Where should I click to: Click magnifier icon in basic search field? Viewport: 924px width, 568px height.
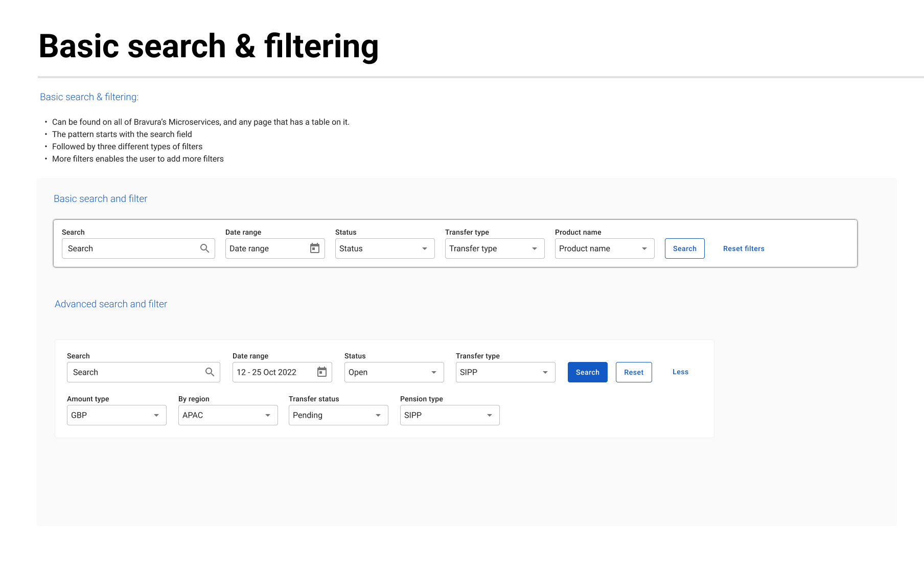tap(204, 248)
